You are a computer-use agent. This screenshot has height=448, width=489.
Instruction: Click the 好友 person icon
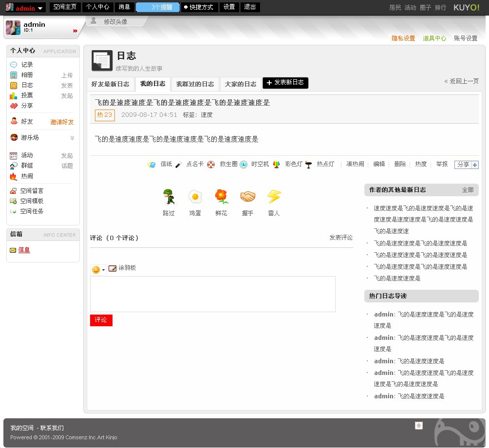point(14,121)
